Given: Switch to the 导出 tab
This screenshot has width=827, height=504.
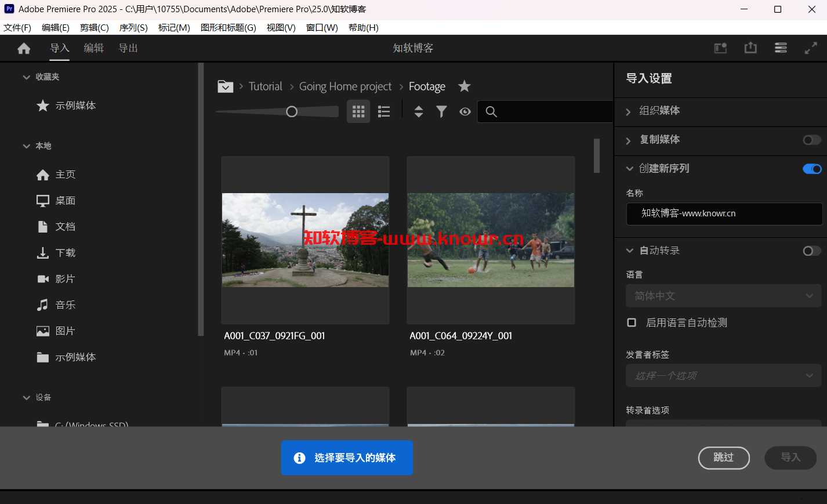Looking at the screenshot, I should pos(128,48).
